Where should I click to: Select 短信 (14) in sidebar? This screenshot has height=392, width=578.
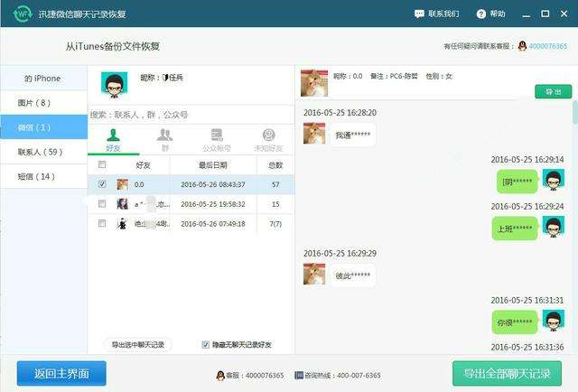(x=43, y=176)
